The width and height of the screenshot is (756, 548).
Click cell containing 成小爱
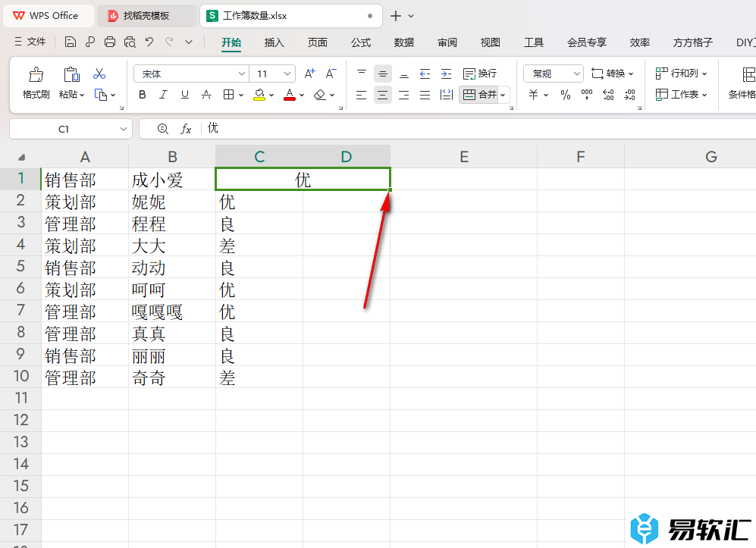(172, 180)
